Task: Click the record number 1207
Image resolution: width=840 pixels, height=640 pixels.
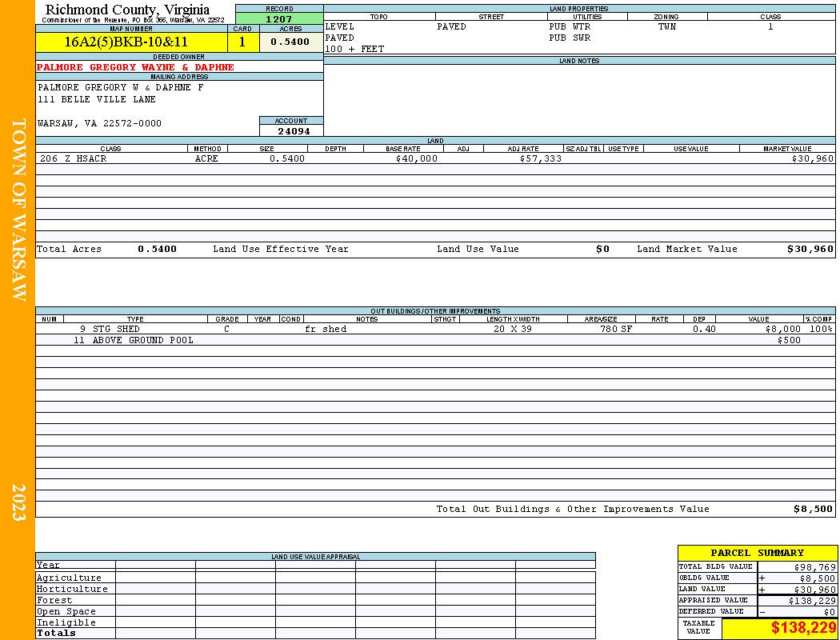Action: click(x=279, y=19)
